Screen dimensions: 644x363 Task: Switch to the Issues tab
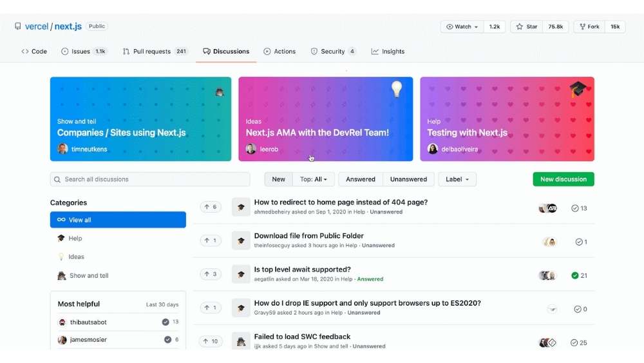tap(84, 52)
